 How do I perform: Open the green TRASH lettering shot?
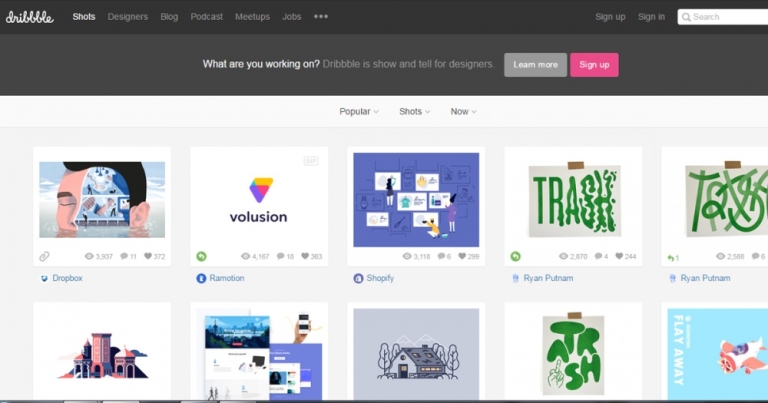574,200
